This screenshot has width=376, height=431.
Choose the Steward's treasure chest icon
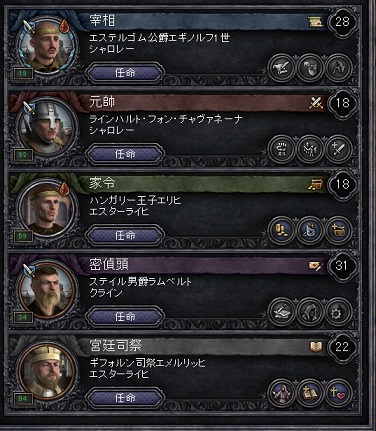pos(338,230)
